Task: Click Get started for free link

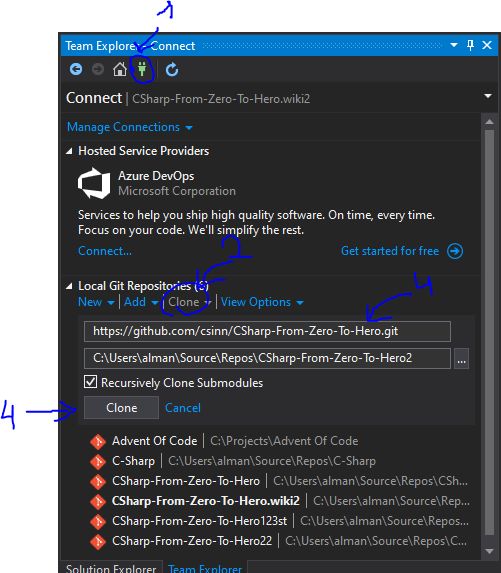Action: click(390, 251)
